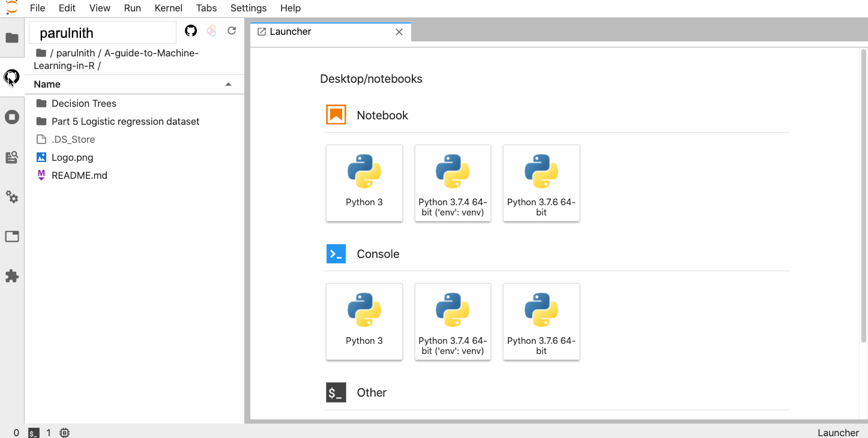Open the open tabs sidebar panel
The image size is (868, 438).
tap(12, 236)
